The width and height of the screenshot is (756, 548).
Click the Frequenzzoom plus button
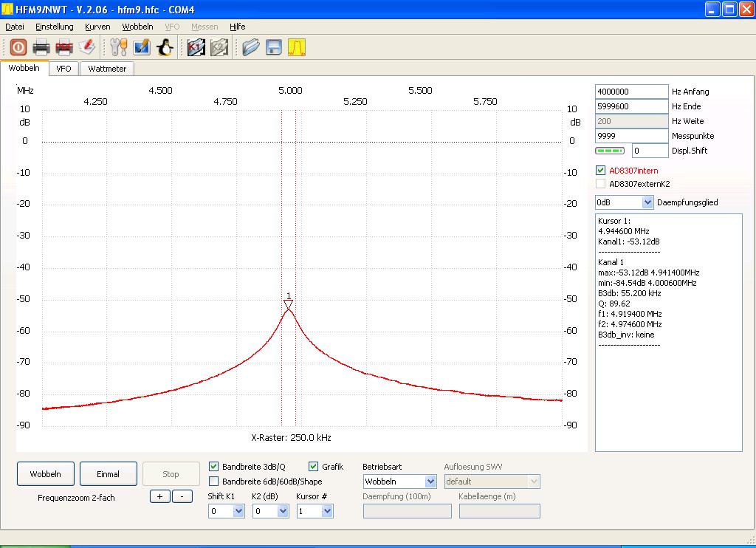click(x=159, y=496)
